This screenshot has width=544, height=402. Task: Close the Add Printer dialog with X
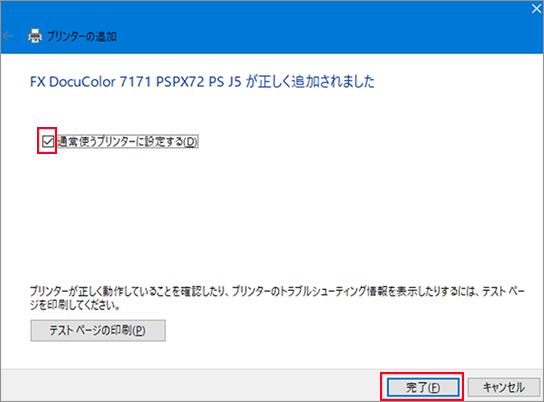[x=536, y=9]
